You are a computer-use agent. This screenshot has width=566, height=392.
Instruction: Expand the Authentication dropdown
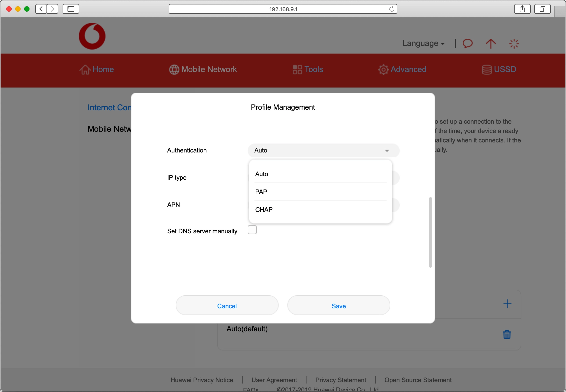point(323,150)
